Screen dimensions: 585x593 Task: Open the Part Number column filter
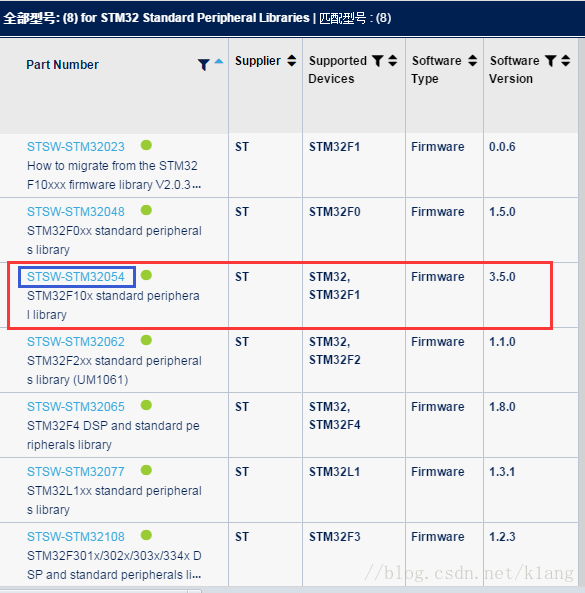pyautogui.click(x=203, y=65)
